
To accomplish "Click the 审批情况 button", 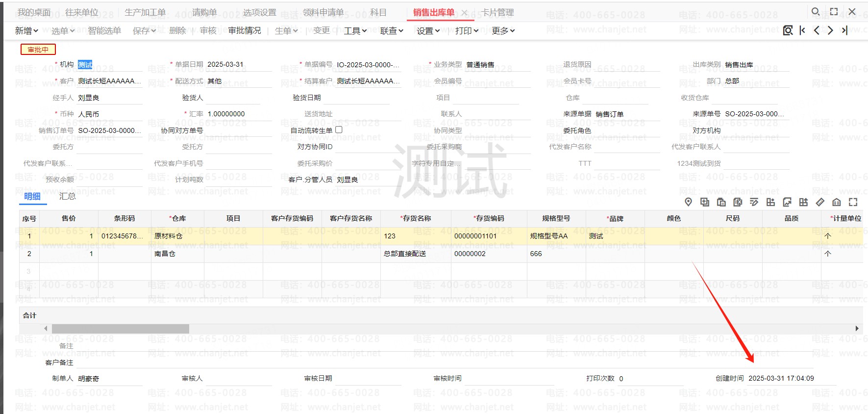I will [x=245, y=30].
